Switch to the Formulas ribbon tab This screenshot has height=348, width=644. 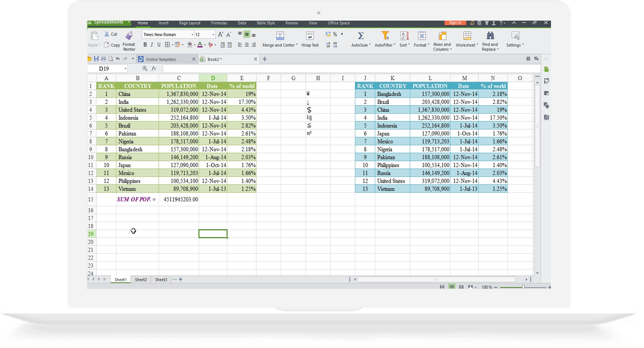click(219, 23)
